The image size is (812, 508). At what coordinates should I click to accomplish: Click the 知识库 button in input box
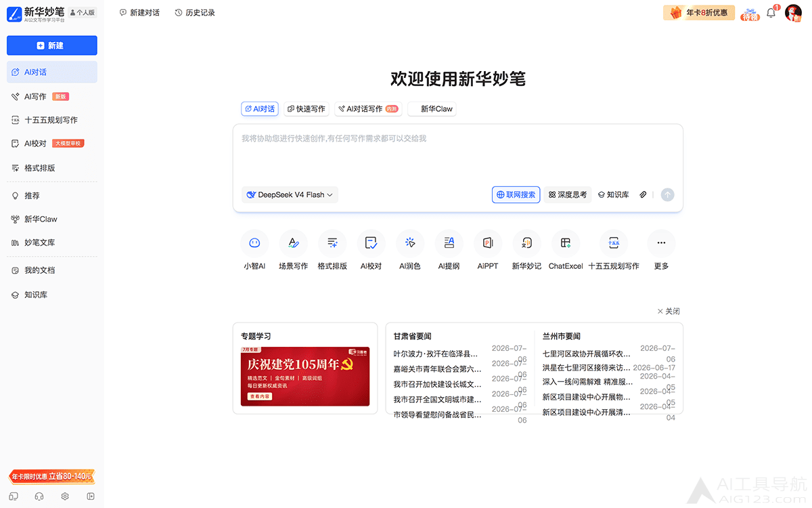[x=614, y=194]
